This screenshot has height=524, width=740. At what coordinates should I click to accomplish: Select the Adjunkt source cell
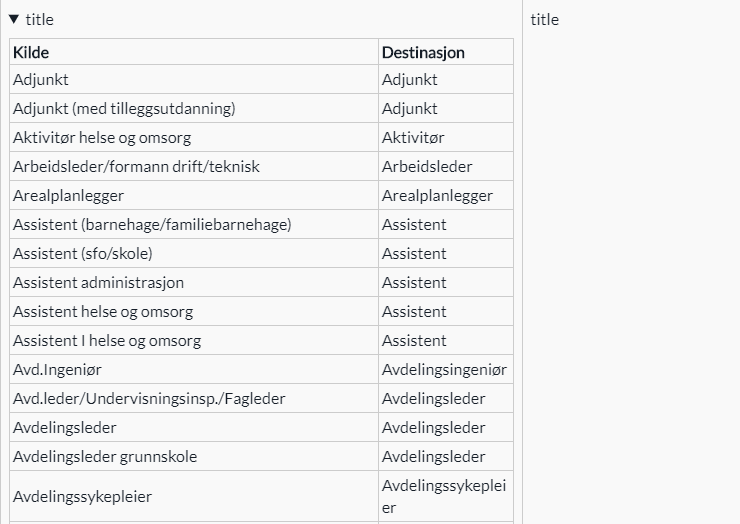[x=41, y=80]
